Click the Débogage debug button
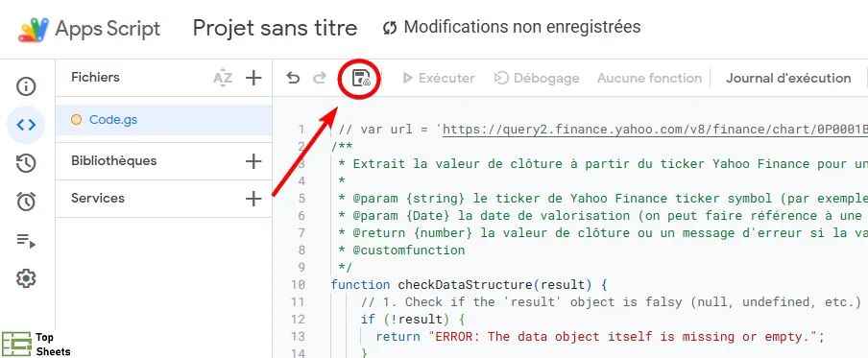This screenshot has width=868, height=358. 537,78
